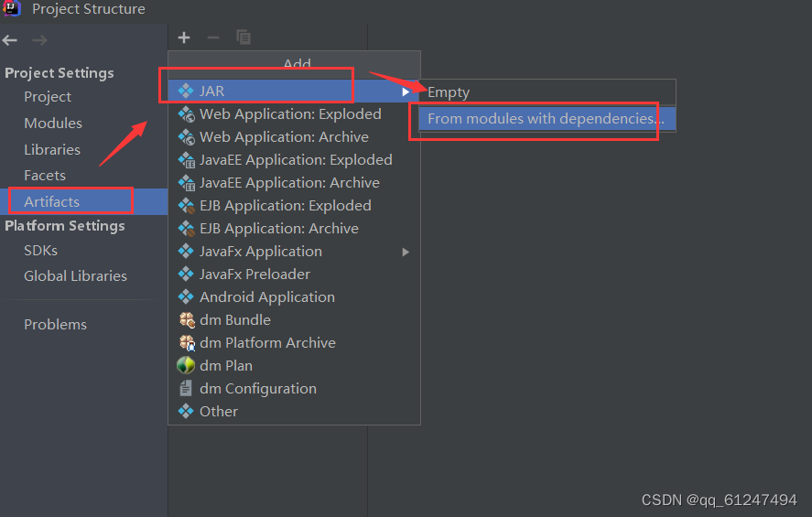Pick Android Application artifact type
812x517 pixels.
pyautogui.click(x=294, y=297)
